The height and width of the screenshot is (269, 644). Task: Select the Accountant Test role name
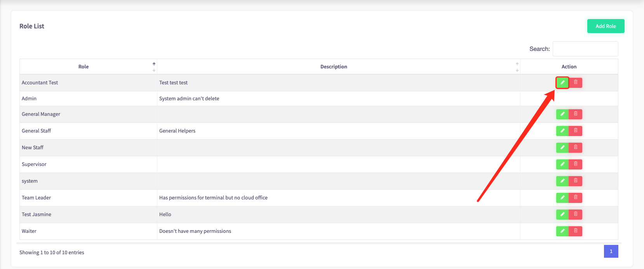coord(40,82)
